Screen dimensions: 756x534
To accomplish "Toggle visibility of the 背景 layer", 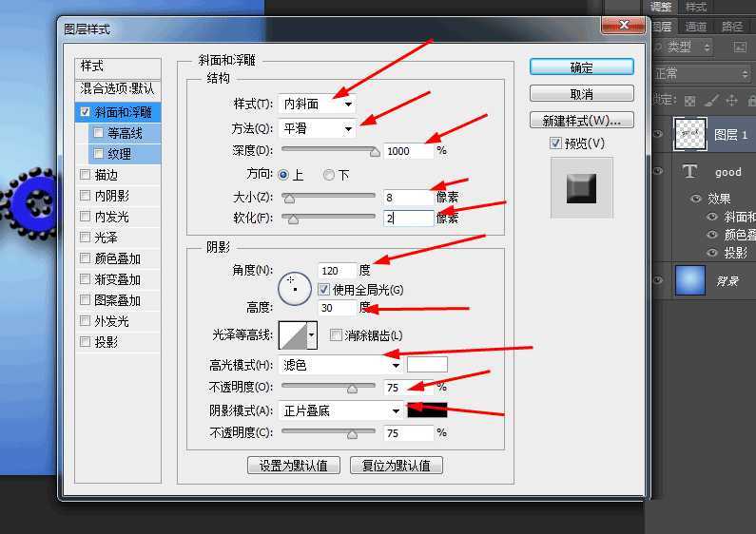I will pyautogui.click(x=658, y=281).
